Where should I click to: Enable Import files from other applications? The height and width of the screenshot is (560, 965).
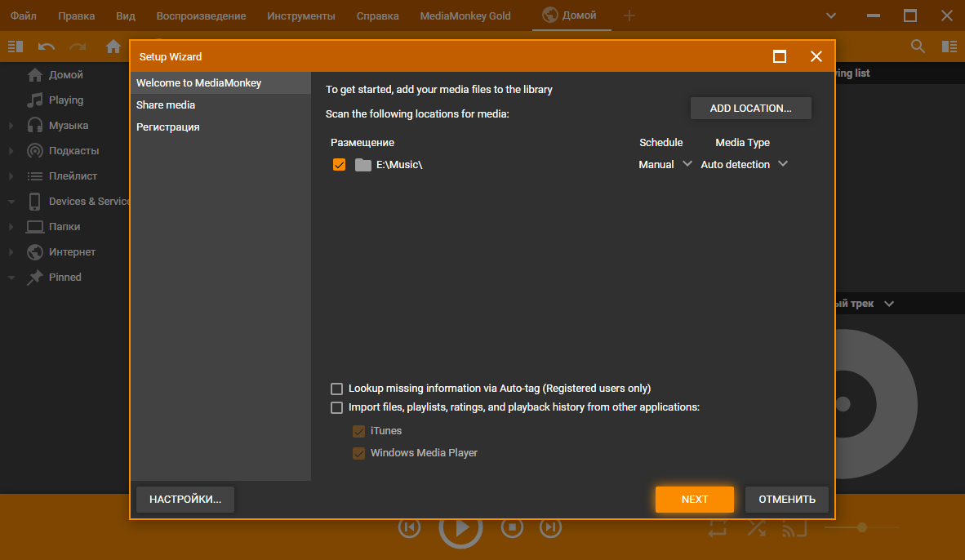click(336, 408)
